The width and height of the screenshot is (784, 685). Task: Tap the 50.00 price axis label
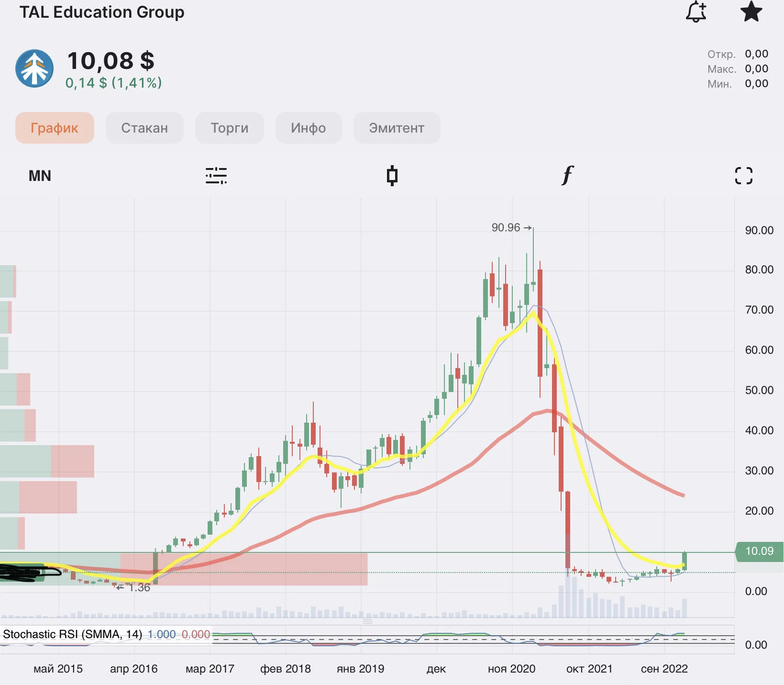click(x=759, y=390)
